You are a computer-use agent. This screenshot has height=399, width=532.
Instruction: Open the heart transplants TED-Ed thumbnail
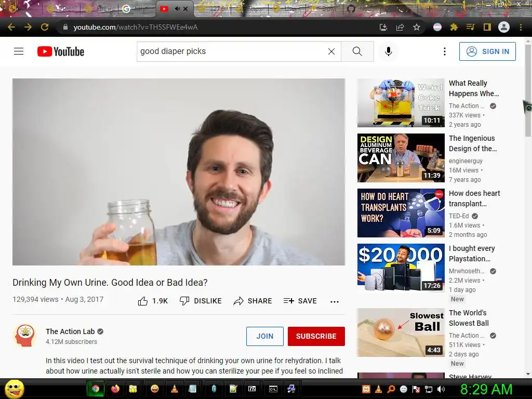tap(401, 212)
